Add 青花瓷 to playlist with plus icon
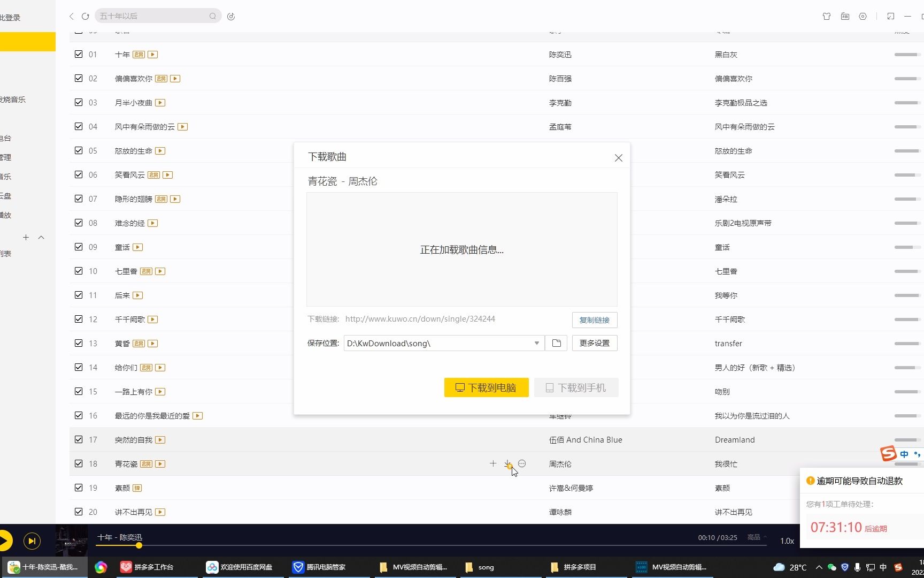The image size is (924, 578). [x=493, y=463]
